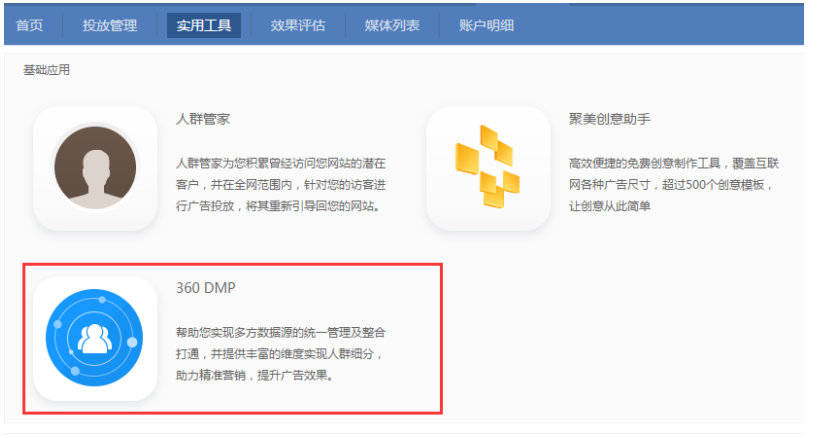Launch the blue 360 DMP icon
The image size is (823, 438).
coord(95,338)
